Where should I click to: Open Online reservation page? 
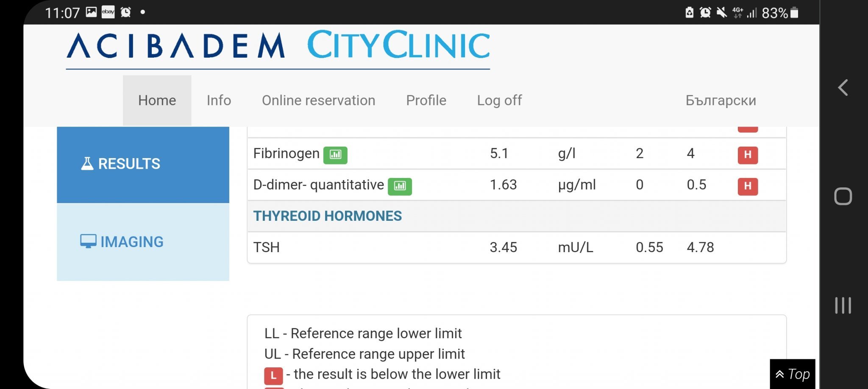318,100
